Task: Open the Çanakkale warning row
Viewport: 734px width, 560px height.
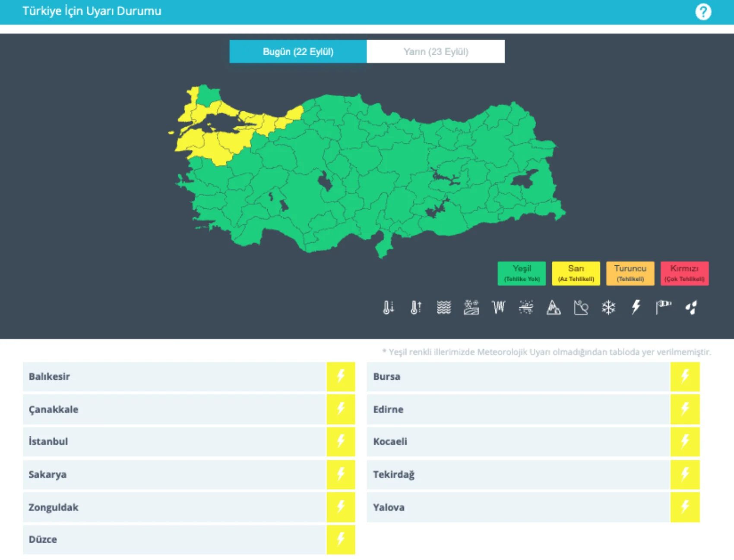Action: (189, 409)
